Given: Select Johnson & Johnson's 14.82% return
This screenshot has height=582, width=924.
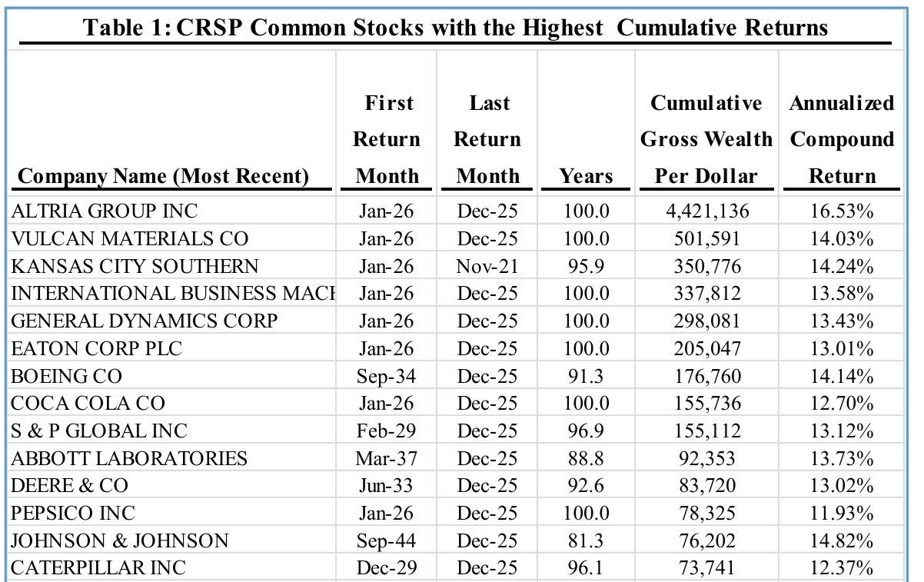Looking at the screenshot, I should (x=842, y=541).
